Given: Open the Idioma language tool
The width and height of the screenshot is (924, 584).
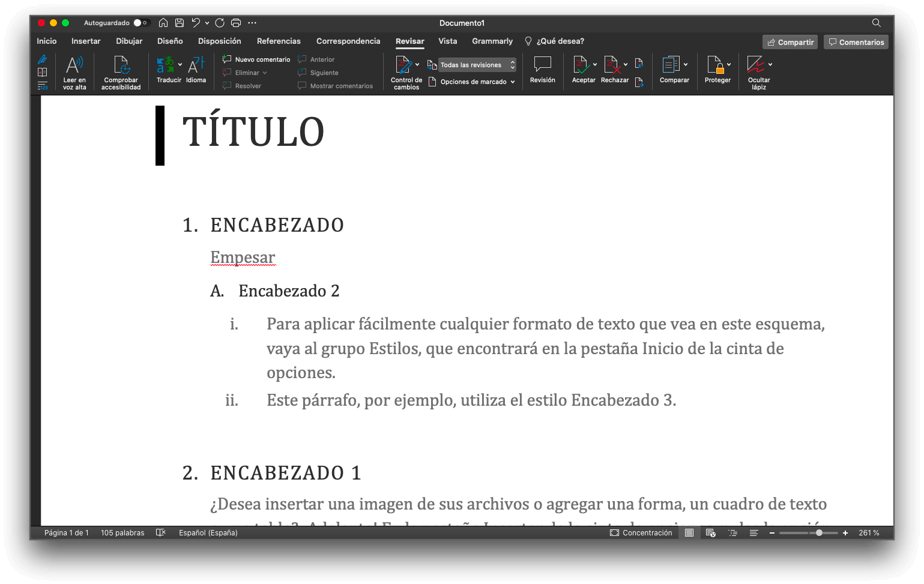Looking at the screenshot, I should [196, 70].
